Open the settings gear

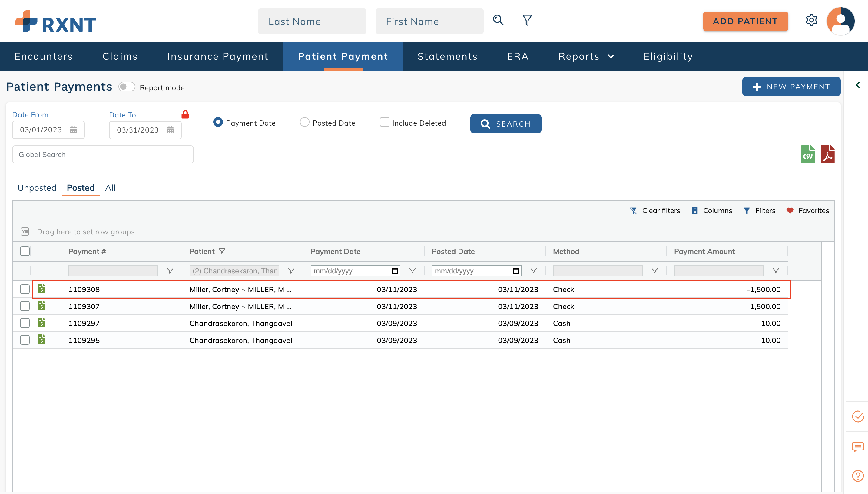pos(812,20)
